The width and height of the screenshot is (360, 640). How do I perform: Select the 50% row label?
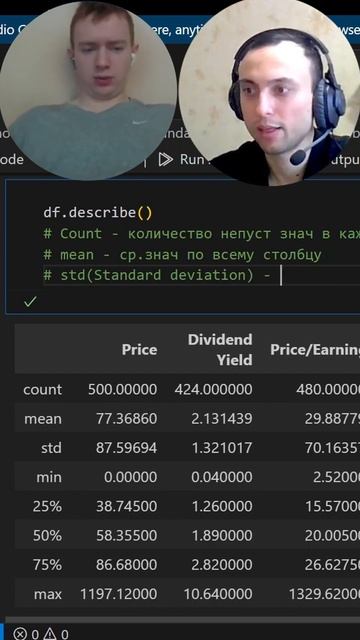47,536
